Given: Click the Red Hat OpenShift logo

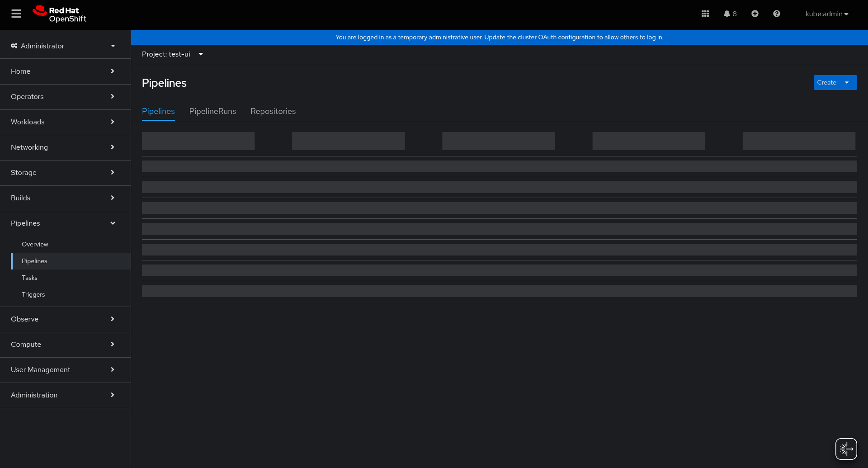Looking at the screenshot, I should (x=59, y=14).
